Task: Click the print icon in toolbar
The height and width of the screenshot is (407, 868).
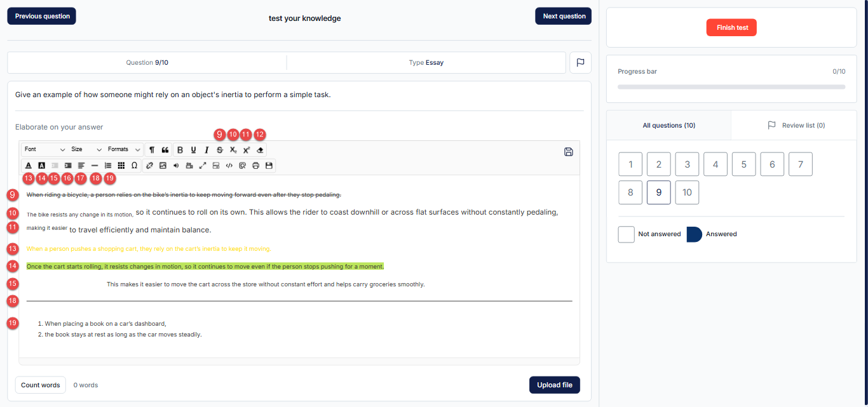Action: point(255,165)
